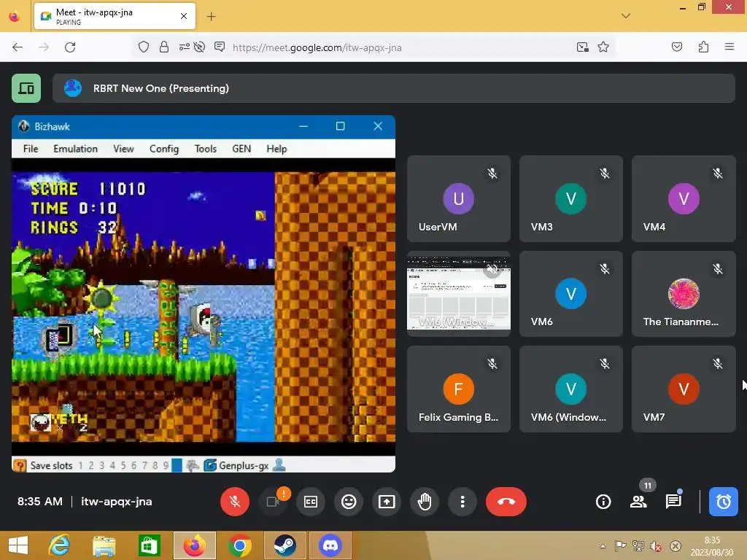Open the meeting details info icon
The width and height of the screenshot is (747, 560).
[x=603, y=502]
